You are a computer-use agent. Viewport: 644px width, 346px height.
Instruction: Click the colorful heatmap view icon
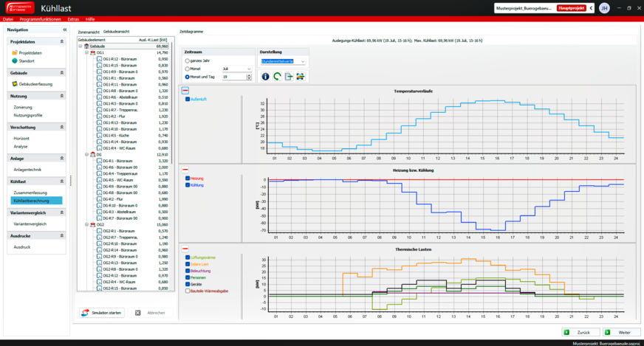point(301,77)
